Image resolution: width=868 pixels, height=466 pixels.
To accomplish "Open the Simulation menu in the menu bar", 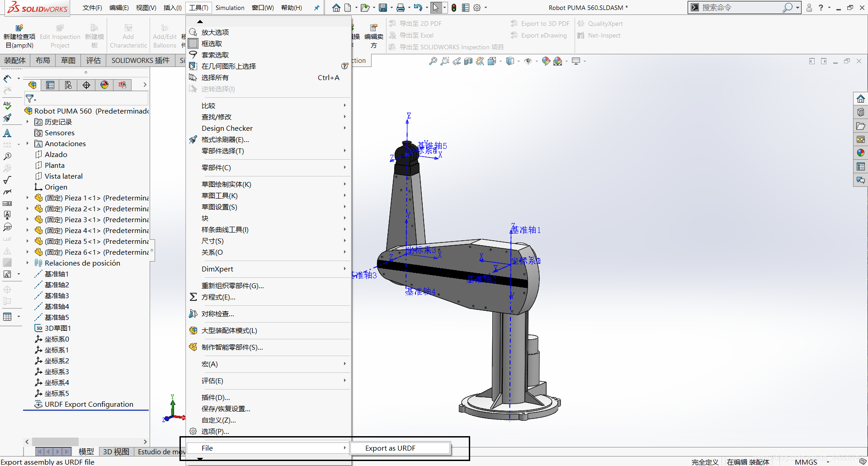I will tap(230, 8).
